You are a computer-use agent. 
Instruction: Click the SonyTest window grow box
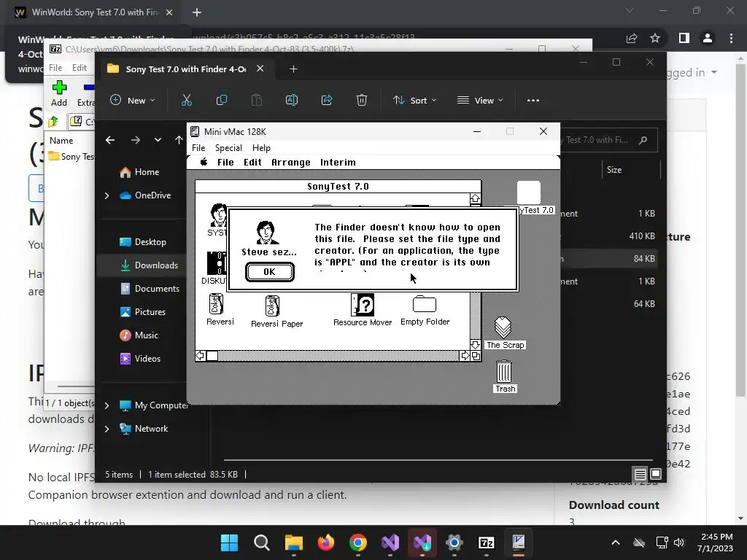476,356
